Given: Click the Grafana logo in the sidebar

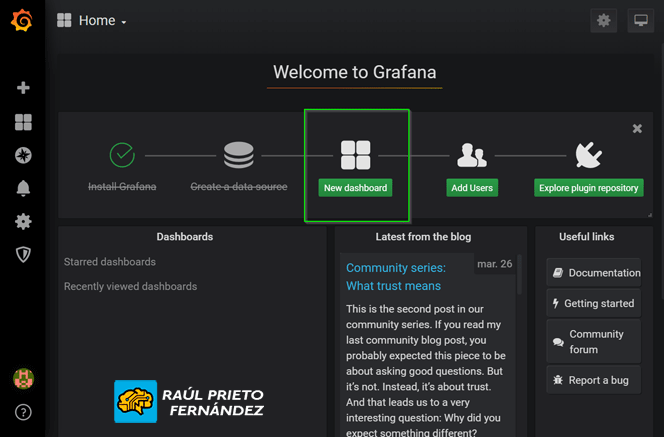Looking at the screenshot, I should 22,20.
